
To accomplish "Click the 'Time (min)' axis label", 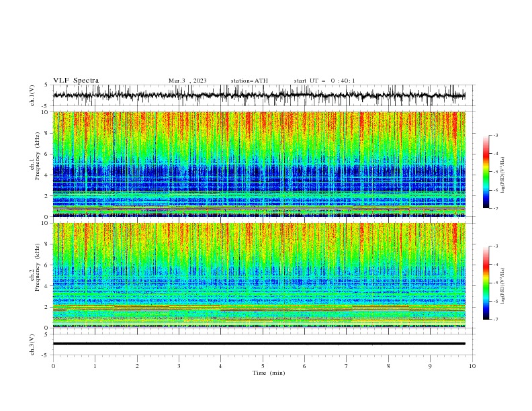I will pos(269,373).
